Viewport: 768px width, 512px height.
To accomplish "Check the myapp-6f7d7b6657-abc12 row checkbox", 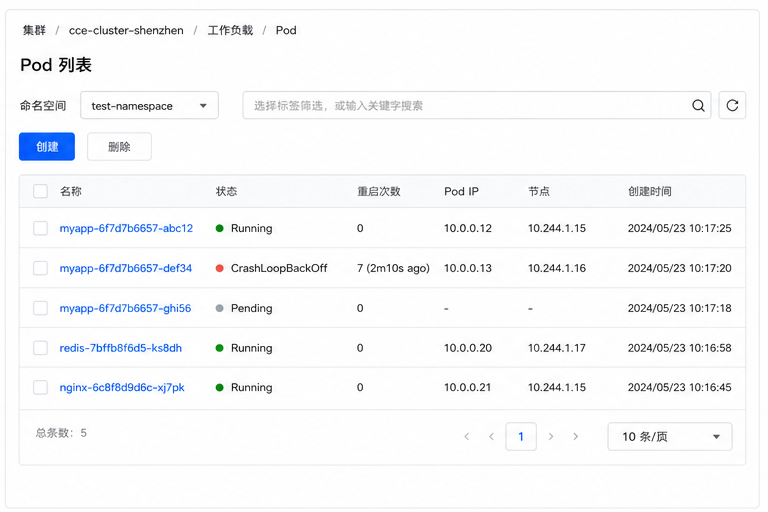I will pyautogui.click(x=40, y=228).
